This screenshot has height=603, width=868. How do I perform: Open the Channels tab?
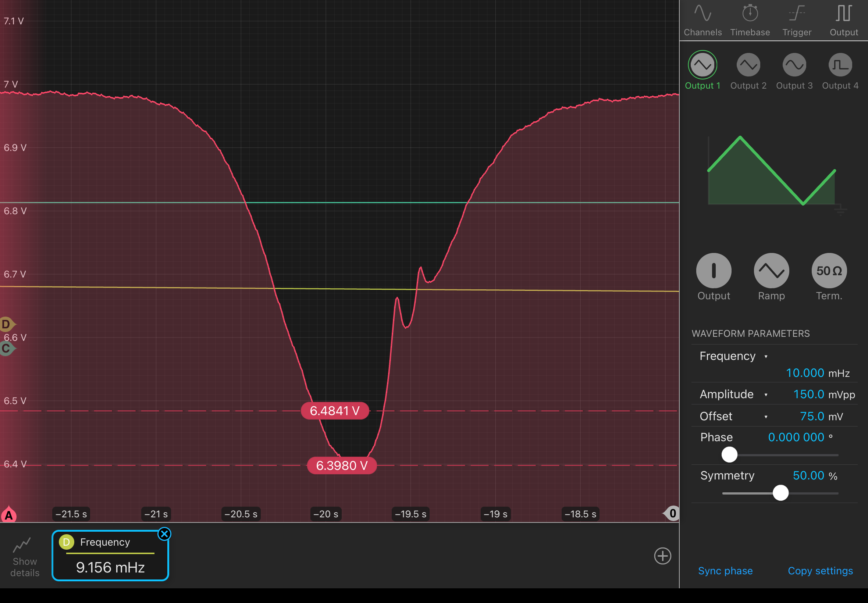(702, 20)
